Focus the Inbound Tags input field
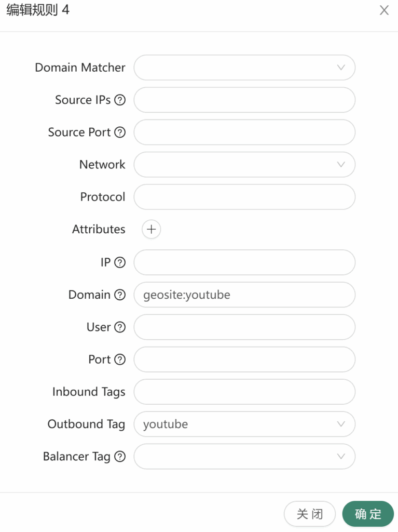The width and height of the screenshot is (398, 532). click(244, 392)
